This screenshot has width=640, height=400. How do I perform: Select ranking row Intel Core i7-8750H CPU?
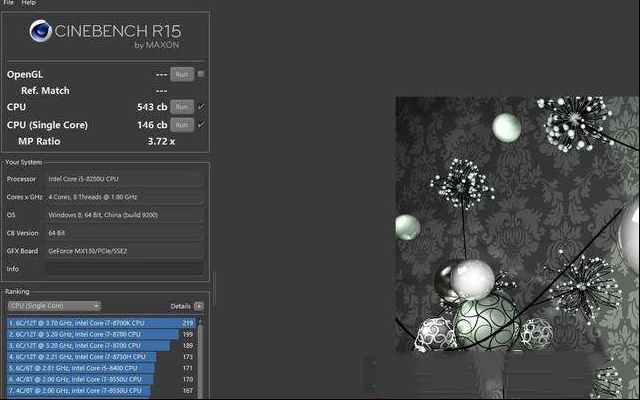[x=101, y=357]
